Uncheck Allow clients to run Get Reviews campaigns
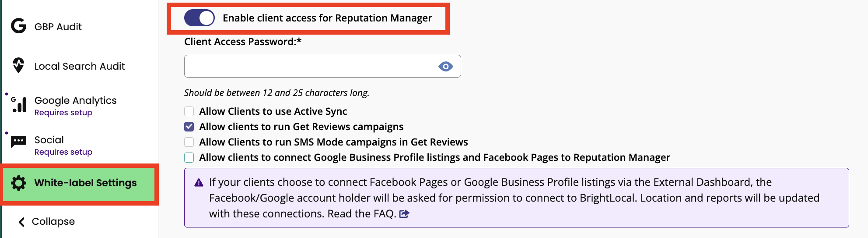Viewport: 868px width, 238px height. (189, 127)
